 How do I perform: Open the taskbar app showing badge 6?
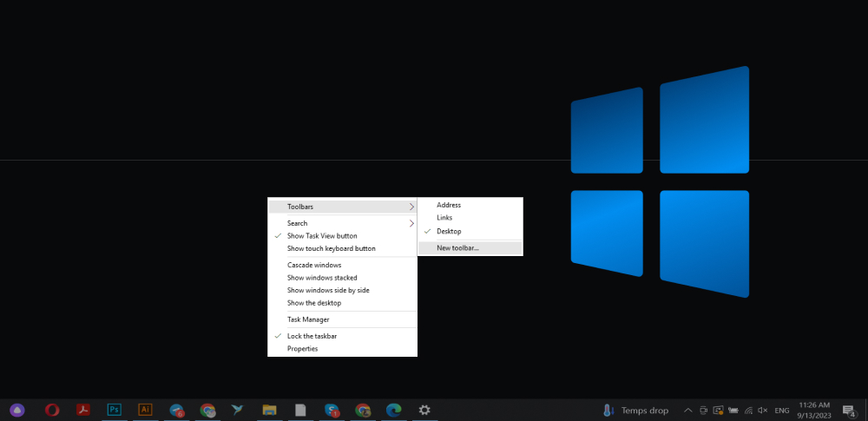(x=176, y=410)
